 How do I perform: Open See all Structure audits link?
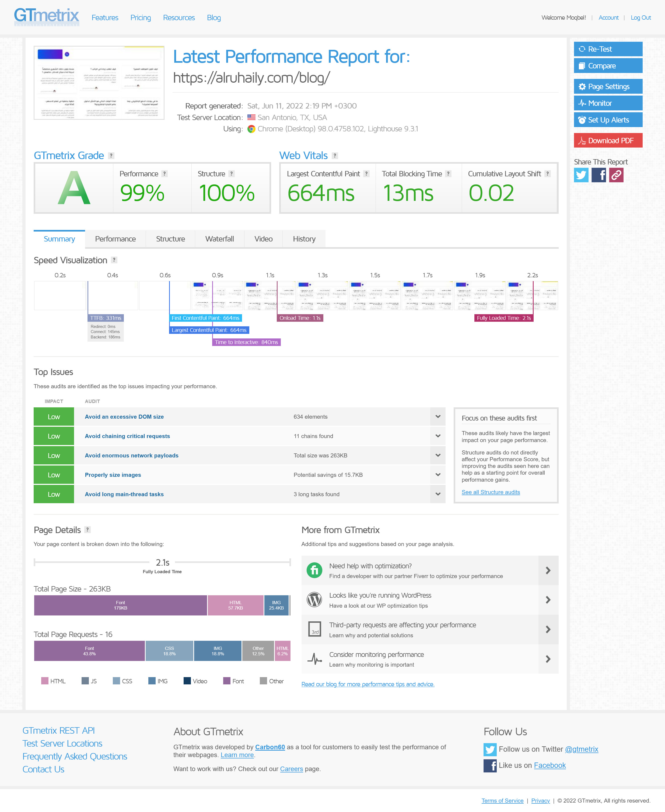(490, 492)
